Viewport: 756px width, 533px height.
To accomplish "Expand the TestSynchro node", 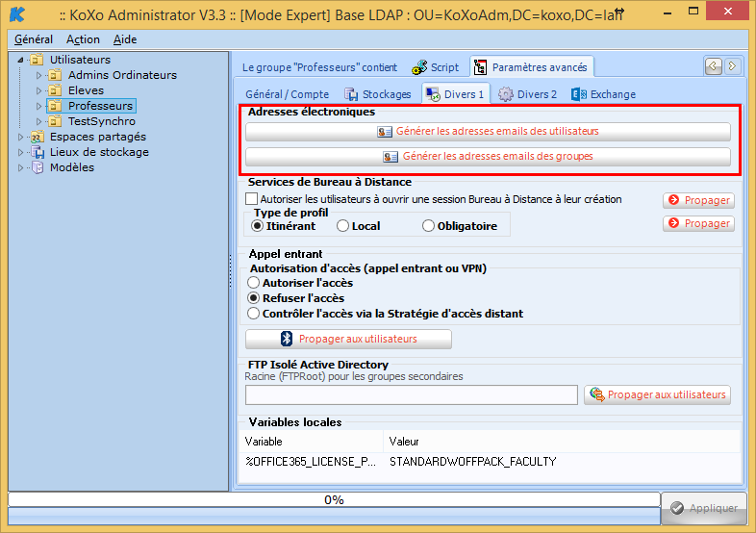I will pyautogui.click(x=39, y=121).
